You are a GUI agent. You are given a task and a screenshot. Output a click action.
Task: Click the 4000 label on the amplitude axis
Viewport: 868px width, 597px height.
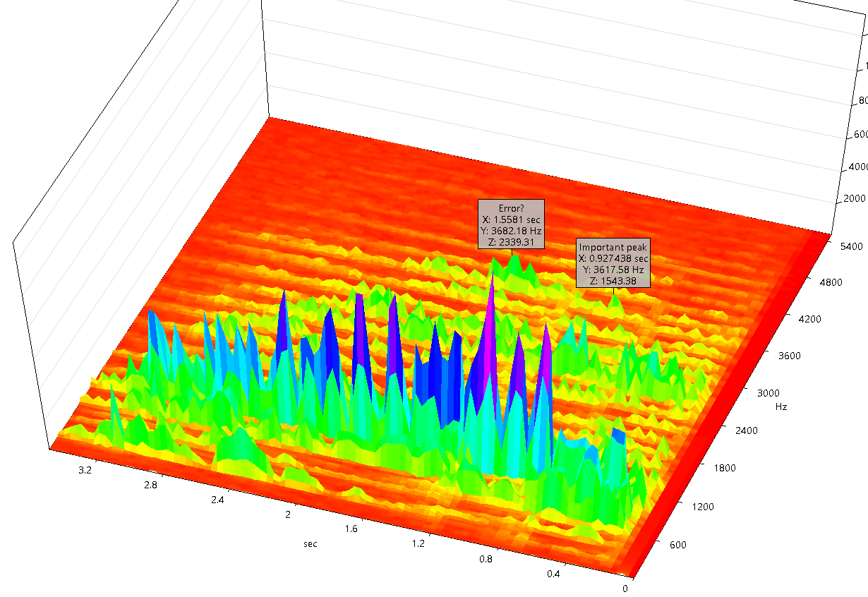pyautogui.click(x=856, y=167)
